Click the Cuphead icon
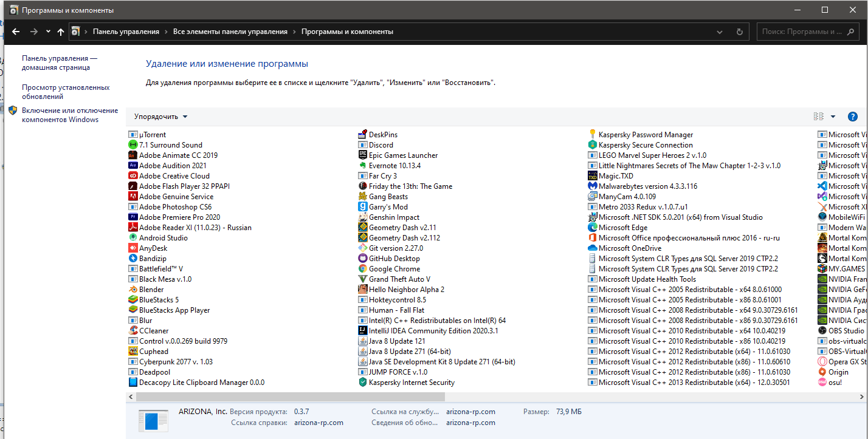The image size is (868, 439). coord(133,352)
